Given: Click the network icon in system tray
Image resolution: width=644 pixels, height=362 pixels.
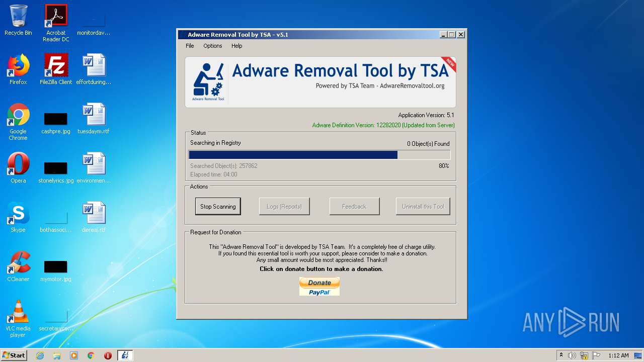Looking at the screenshot, I should tap(584, 355).
